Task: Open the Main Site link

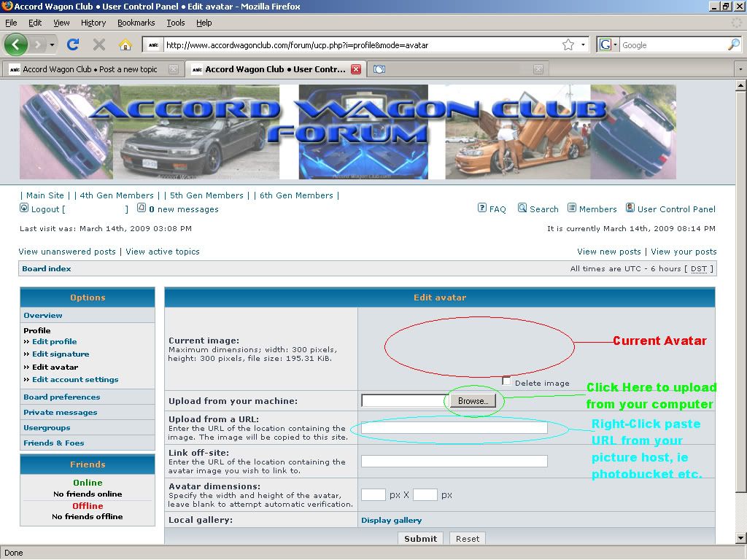Action: tap(44, 195)
